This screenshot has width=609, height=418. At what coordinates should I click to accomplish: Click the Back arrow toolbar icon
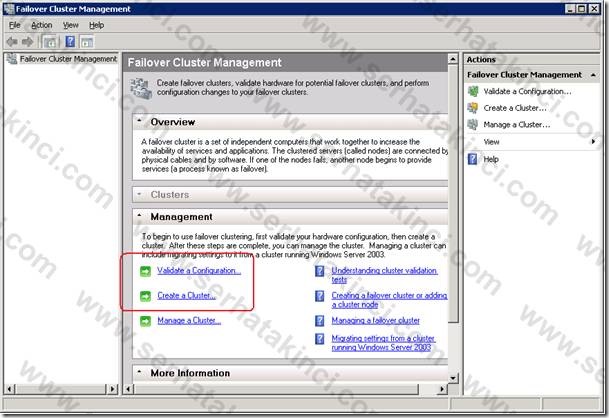[12, 42]
